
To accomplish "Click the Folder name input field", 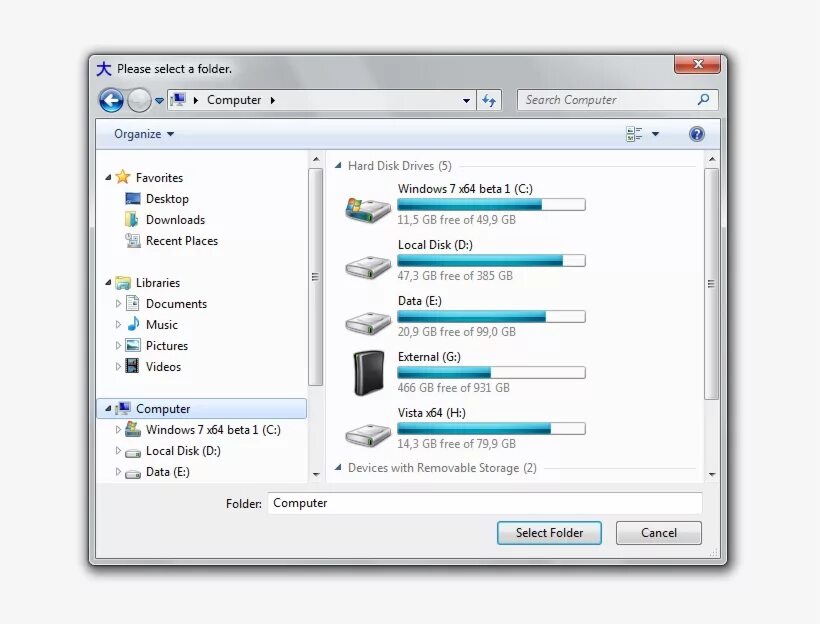I will (485, 503).
